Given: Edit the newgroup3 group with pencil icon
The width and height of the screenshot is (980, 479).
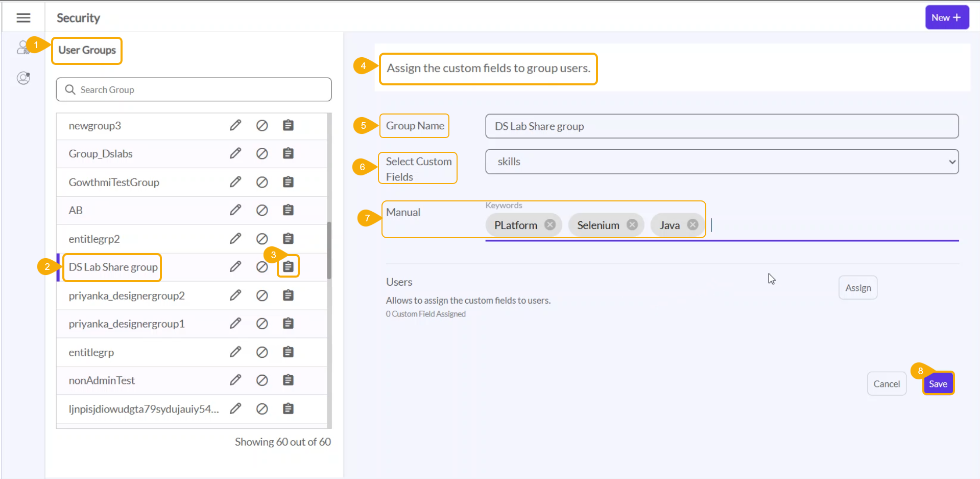Looking at the screenshot, I should [x=235, y=125].
